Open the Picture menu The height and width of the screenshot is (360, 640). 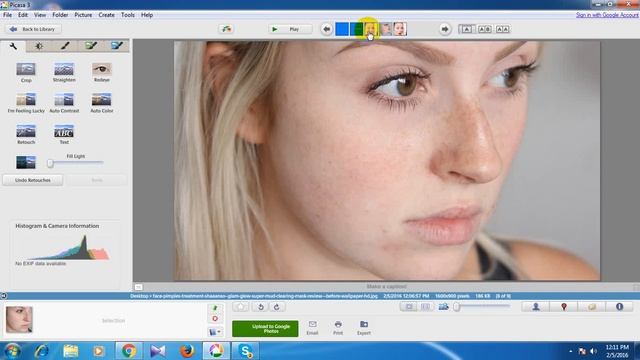point(83,15)
